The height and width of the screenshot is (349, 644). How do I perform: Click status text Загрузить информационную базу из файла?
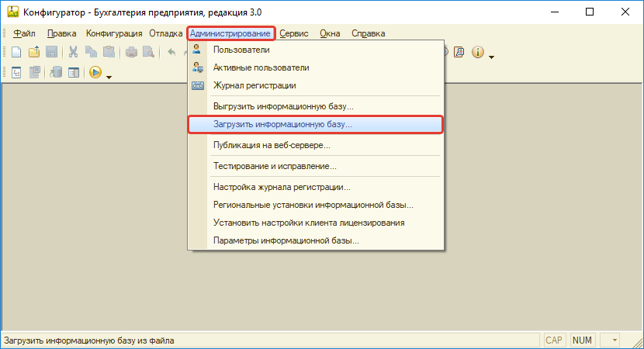pyautogui.click(x=89, y=340)
